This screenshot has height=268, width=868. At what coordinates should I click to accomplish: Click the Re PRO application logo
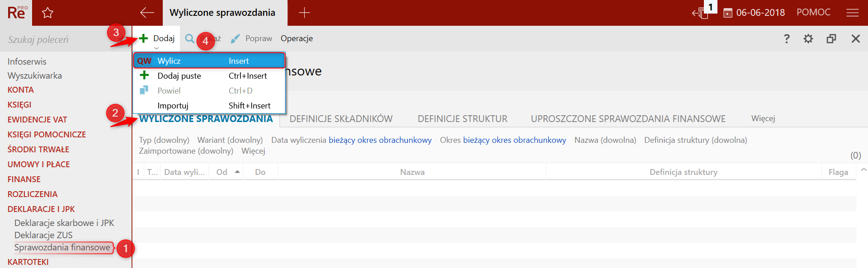click(17, 12)
